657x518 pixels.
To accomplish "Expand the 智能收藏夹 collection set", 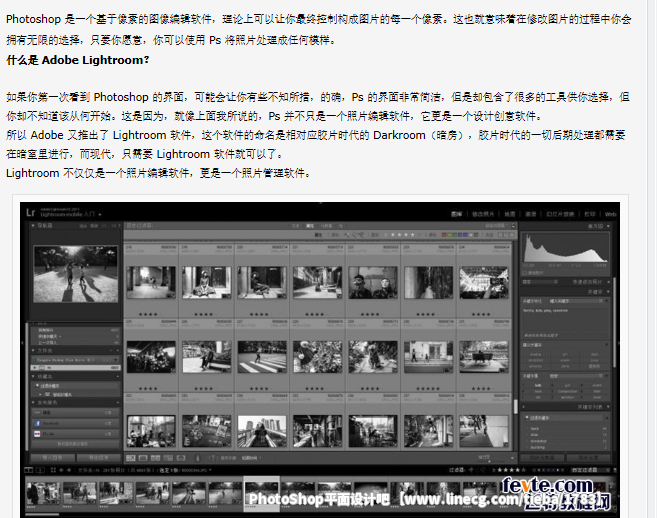I will (x=41, y=394).
